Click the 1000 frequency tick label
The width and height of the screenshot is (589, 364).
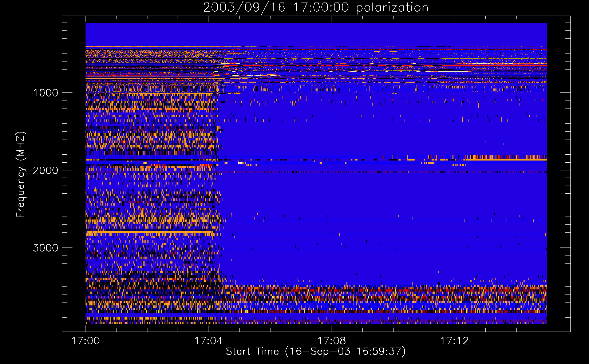46,93
